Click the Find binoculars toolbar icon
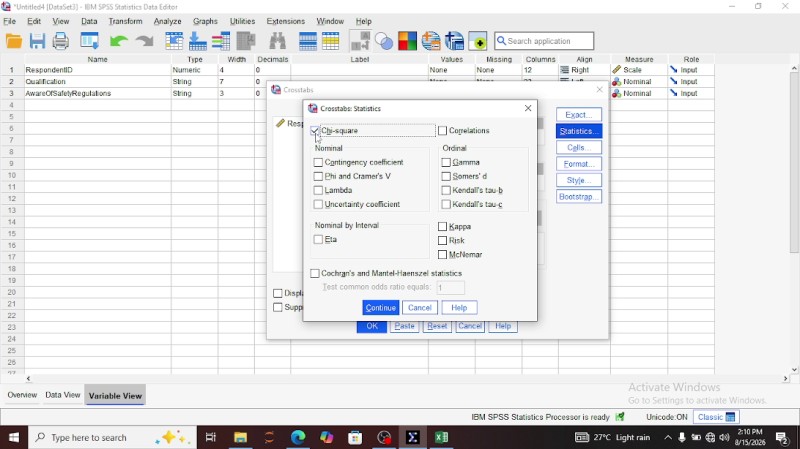Screen dimensions: 800x449 pyautogui.click(x=278, y=41)
